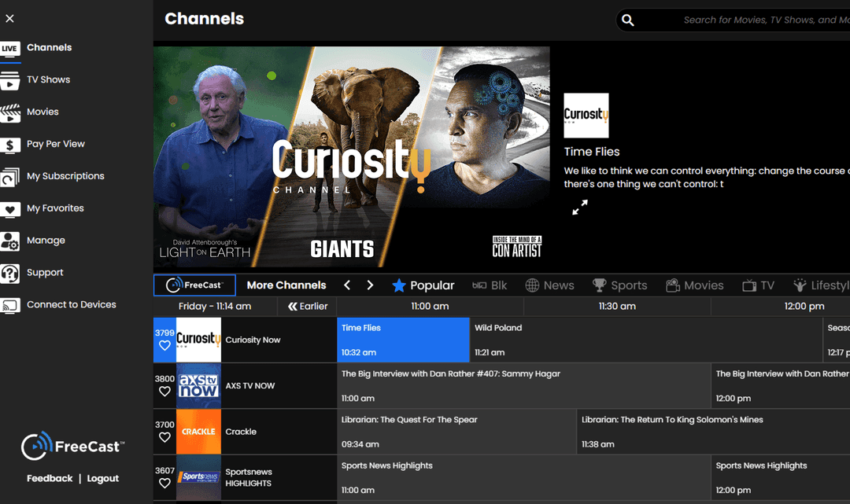Screen dimensions: 850x504
Task: Open Pay Per View section
Action: pyautogui.click(x=56, y=144)
